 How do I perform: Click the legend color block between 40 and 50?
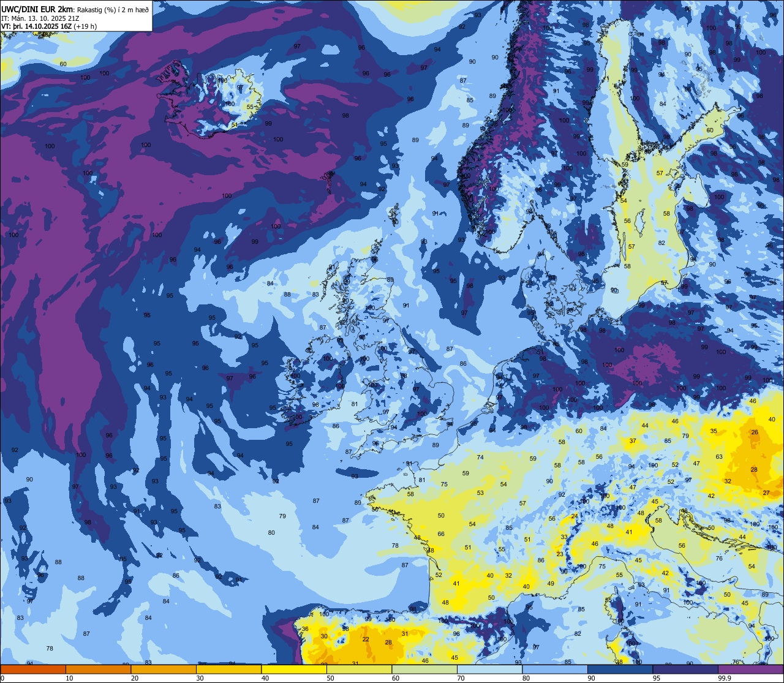[293, 670]
